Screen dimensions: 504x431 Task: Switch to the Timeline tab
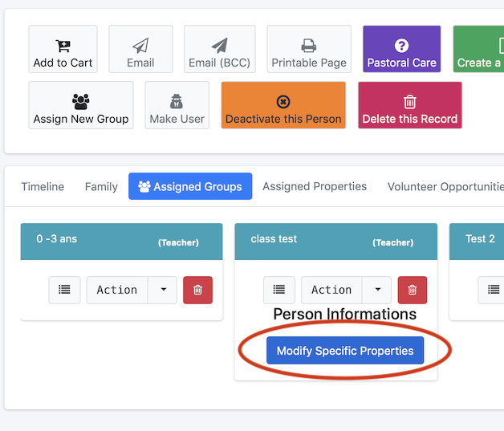point(43,186)
